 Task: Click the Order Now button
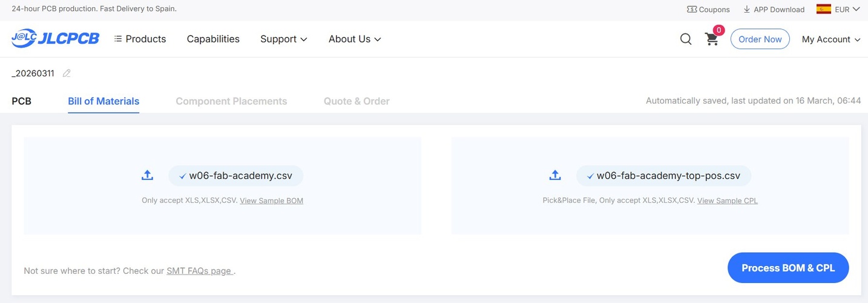click(x=760, y=39)
